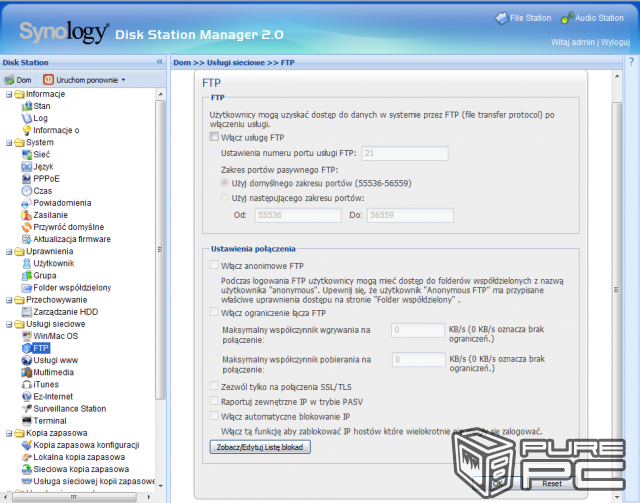The width and height of the screenshot is (640, 503).
Task: Select the Zarządzanie HDD icon
Action: 27,312
